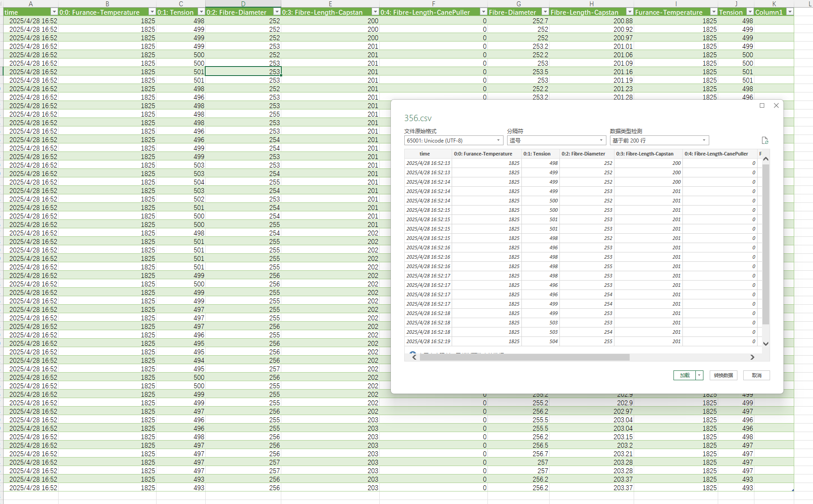Select spreadsheet column header H

point(591,4)
